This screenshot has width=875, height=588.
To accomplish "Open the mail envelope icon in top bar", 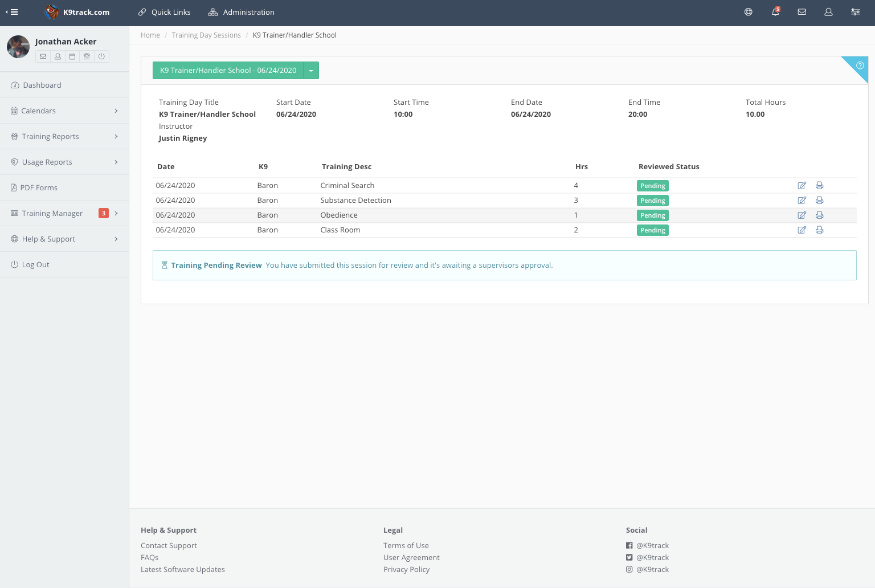I will pos(802,12).
